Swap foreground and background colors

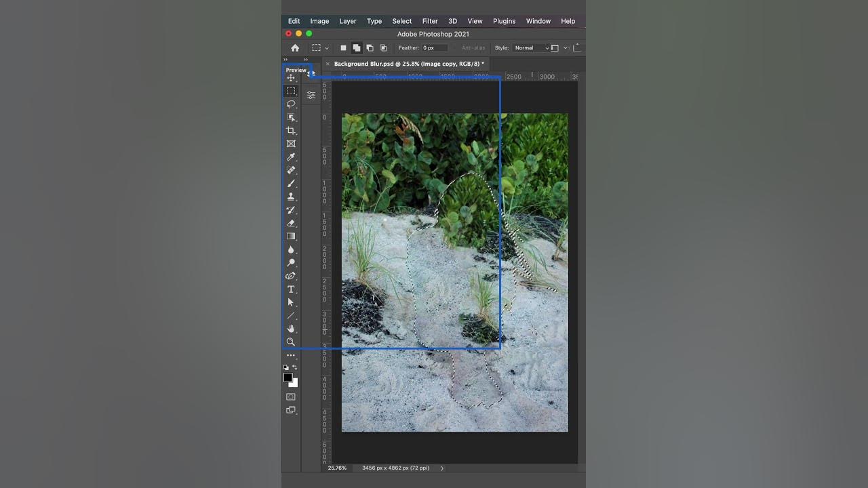pyautogui.click(x=294, y=367)
